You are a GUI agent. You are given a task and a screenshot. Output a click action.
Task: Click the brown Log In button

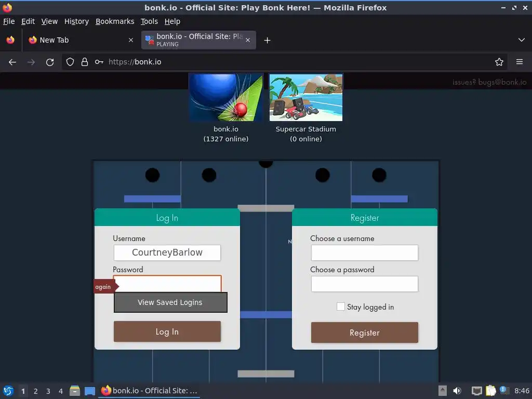click(x=167, y=331)
